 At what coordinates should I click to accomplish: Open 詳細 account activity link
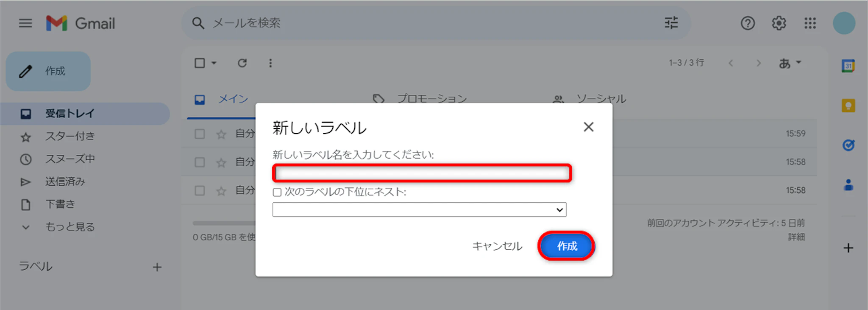pos(796,237)
